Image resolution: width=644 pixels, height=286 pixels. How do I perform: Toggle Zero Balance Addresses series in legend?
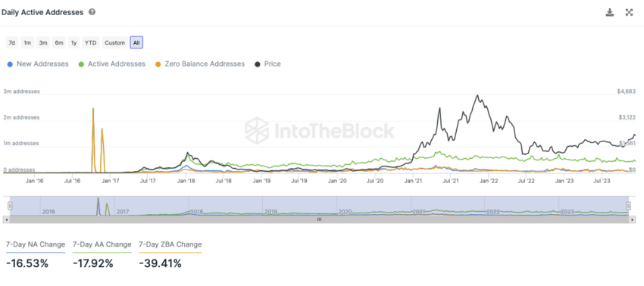pyautogui.click(x=200, y=64)
